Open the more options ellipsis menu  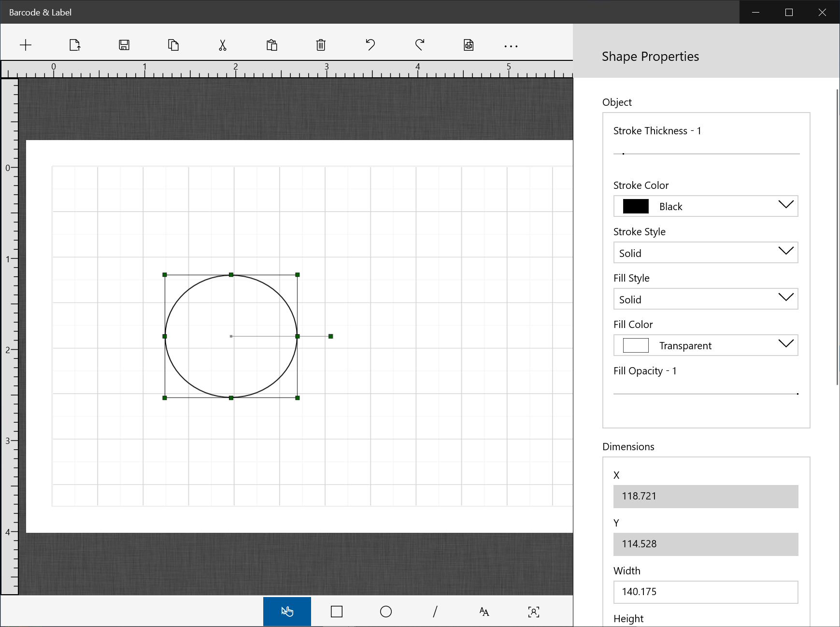(511, 46)
